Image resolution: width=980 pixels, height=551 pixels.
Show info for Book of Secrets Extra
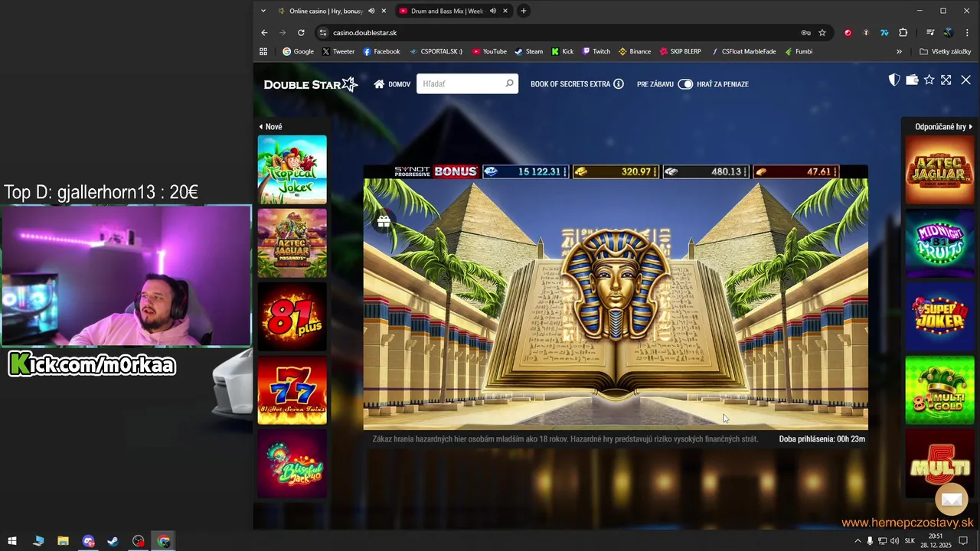pyautogui.click(x=619, y=84)
